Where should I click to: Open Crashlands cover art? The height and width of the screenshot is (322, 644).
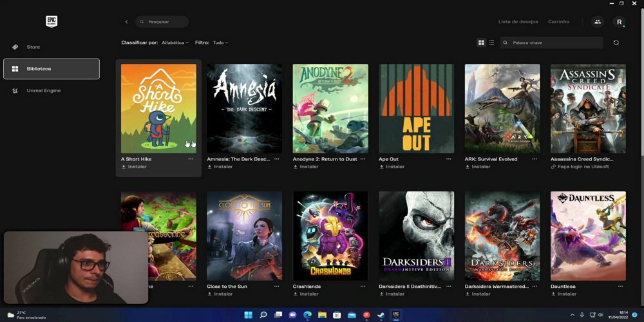point(330,236)
